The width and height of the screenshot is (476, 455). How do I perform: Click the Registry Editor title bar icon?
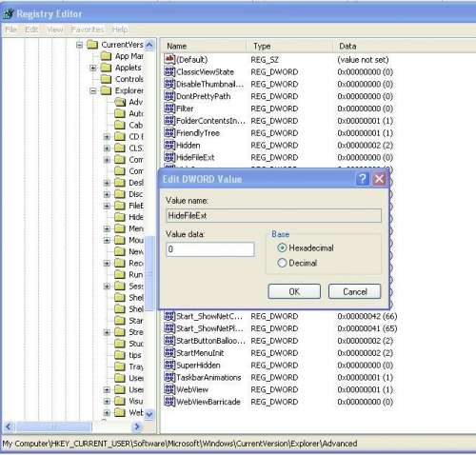coord(9,13)
